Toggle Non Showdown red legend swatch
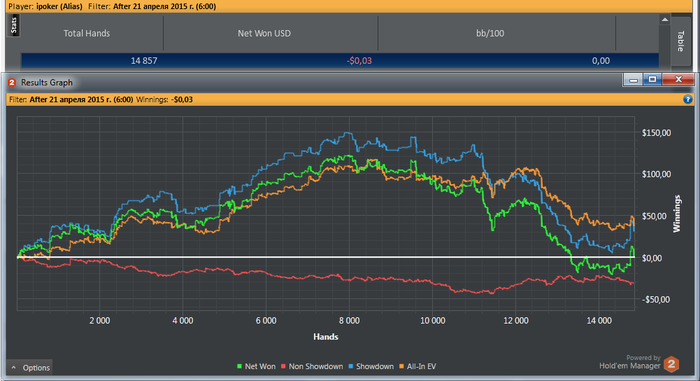The image size is (700, 381). tap(283, 366)
